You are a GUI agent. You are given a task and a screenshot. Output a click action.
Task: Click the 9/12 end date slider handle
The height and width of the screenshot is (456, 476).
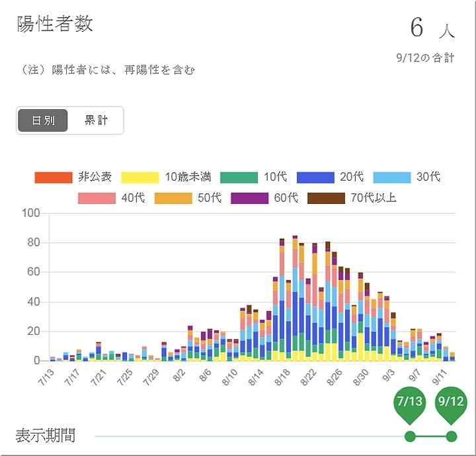[452, 436]
